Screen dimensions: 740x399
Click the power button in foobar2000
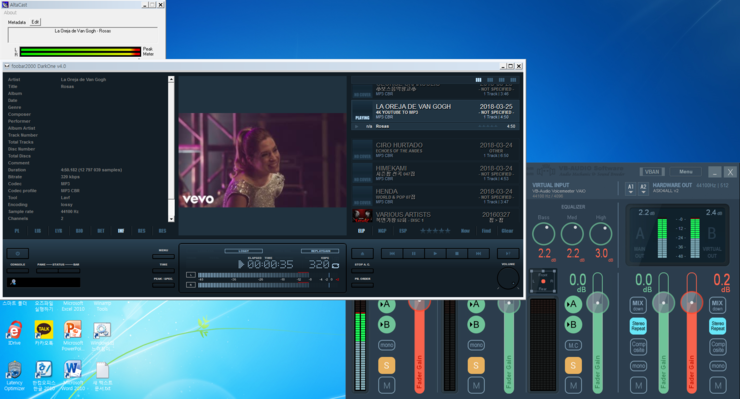18,254
